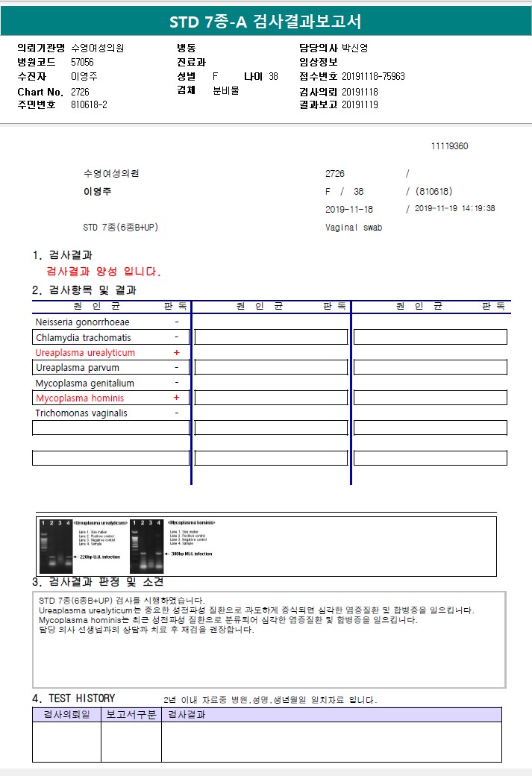Select the Ureaplasma urealyticum positive row

pos(111,353)
